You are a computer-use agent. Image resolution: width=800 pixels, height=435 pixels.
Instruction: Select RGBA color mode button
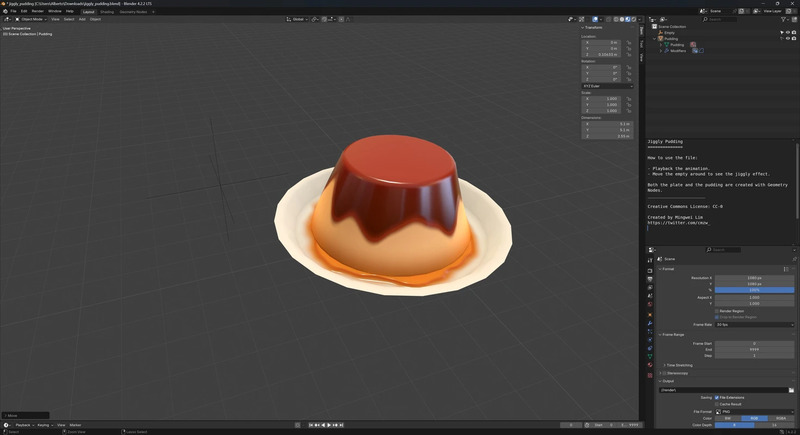(781, 418)
